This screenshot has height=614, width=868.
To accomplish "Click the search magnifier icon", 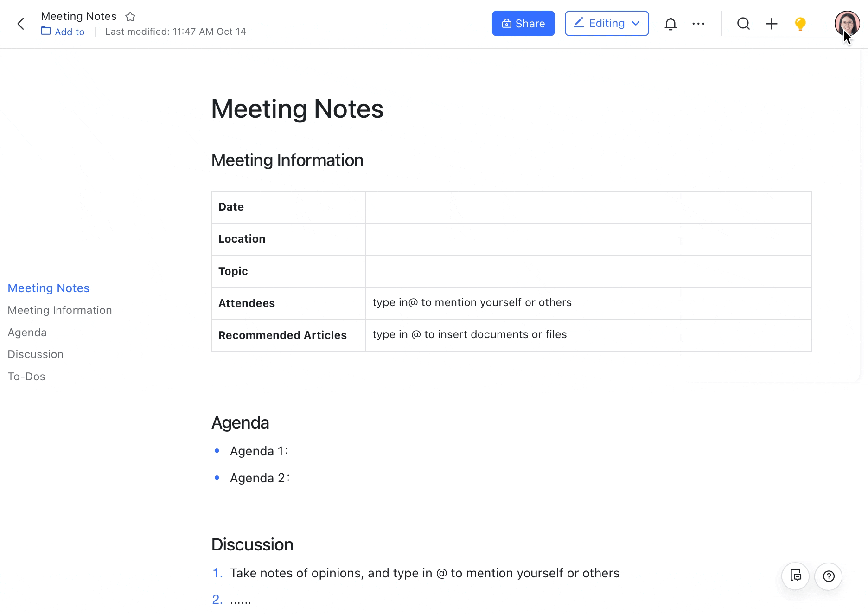I will click(743, 24).
